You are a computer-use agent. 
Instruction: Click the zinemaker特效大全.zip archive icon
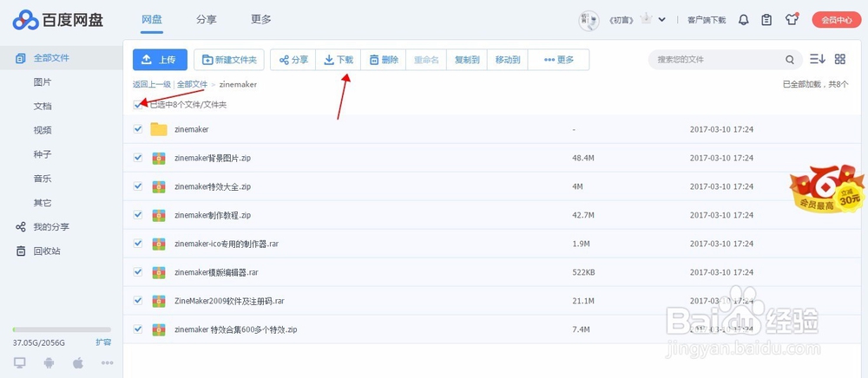(x=159, y=186)
